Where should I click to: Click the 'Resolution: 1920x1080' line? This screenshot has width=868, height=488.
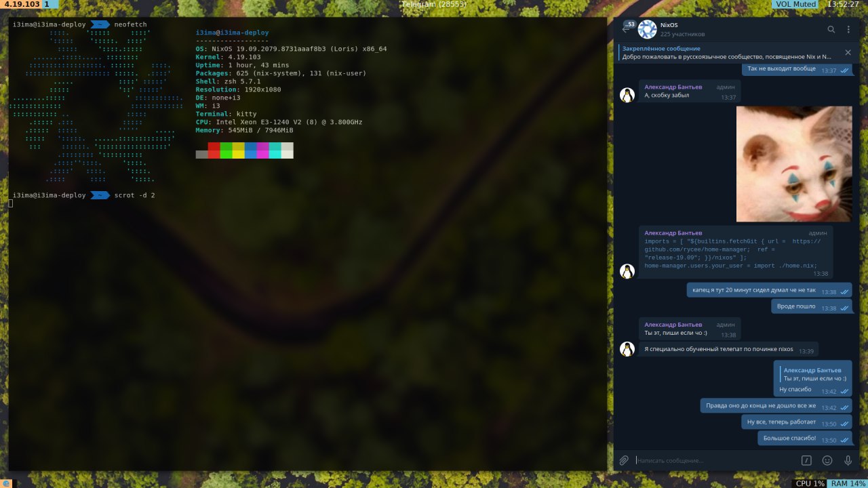click(238, 89)
